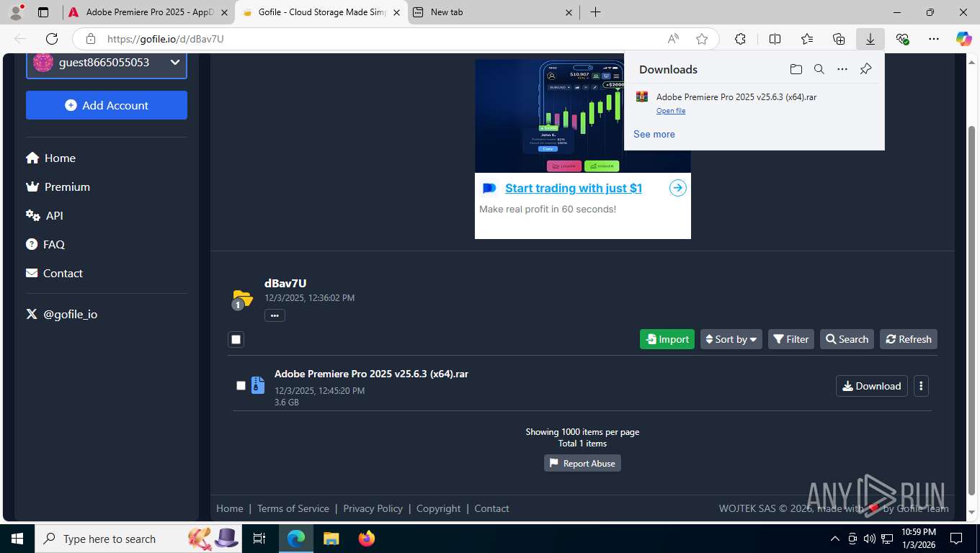
Task: Open the Copilot icon
Action: (x=964, y=39)
